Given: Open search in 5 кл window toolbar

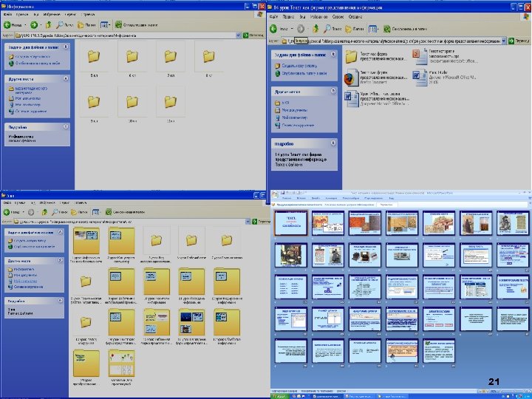Looking at the screenshot, I should pos(59,212).
